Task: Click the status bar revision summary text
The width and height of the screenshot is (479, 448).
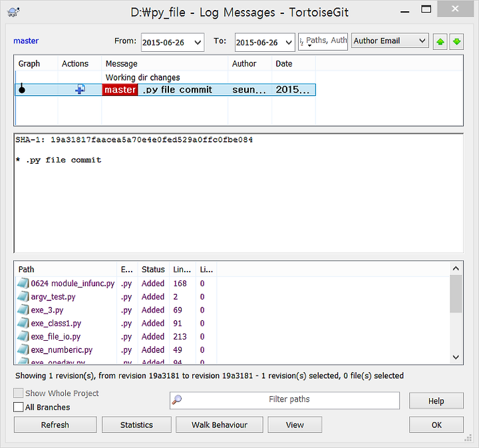Action: click(210, 375)
